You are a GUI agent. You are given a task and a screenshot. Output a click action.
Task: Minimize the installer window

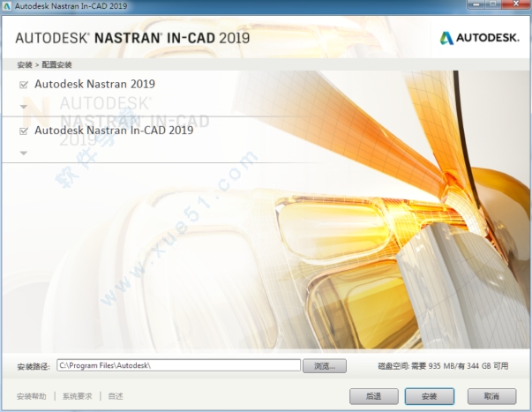[x=477, y=4]
